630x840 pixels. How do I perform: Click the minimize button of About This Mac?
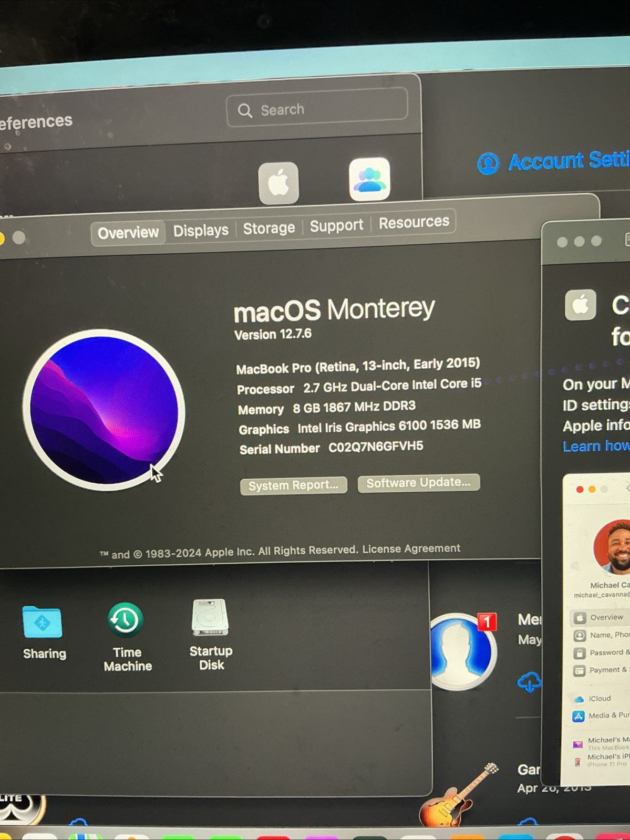[2, 239]
